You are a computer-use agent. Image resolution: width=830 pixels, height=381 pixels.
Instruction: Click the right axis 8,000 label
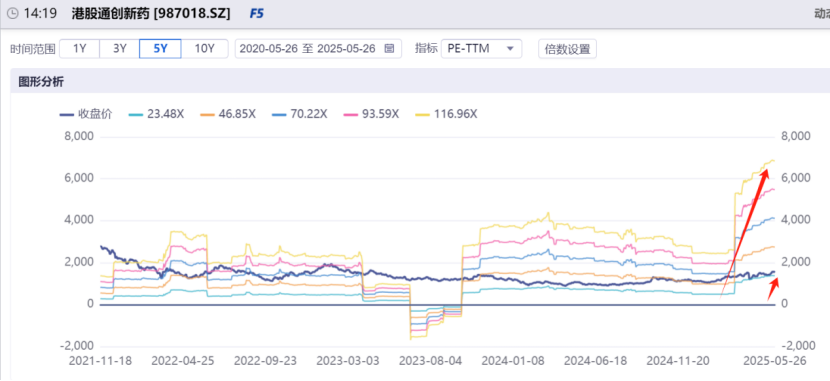[x=796, y=137]
